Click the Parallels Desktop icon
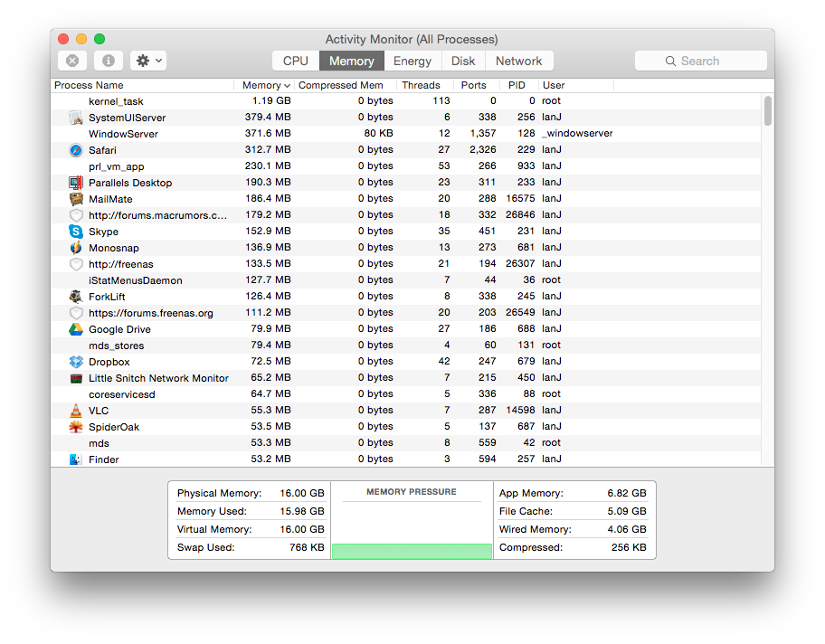 (76, 183)
